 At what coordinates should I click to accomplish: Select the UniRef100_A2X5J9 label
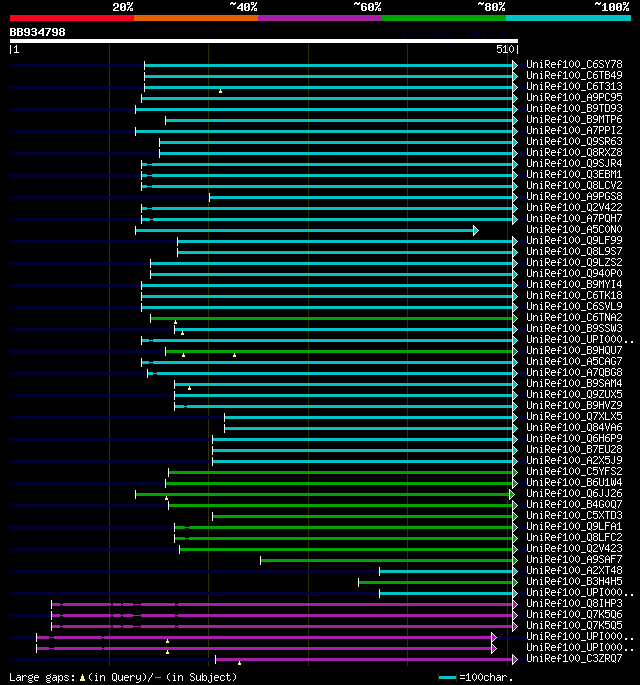tap(574, 460)
